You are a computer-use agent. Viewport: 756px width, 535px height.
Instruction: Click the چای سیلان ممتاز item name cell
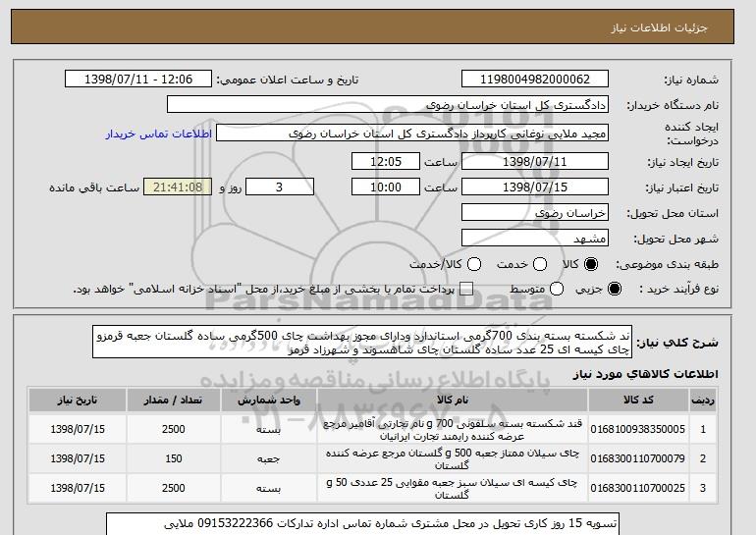[x=453, y=458]
